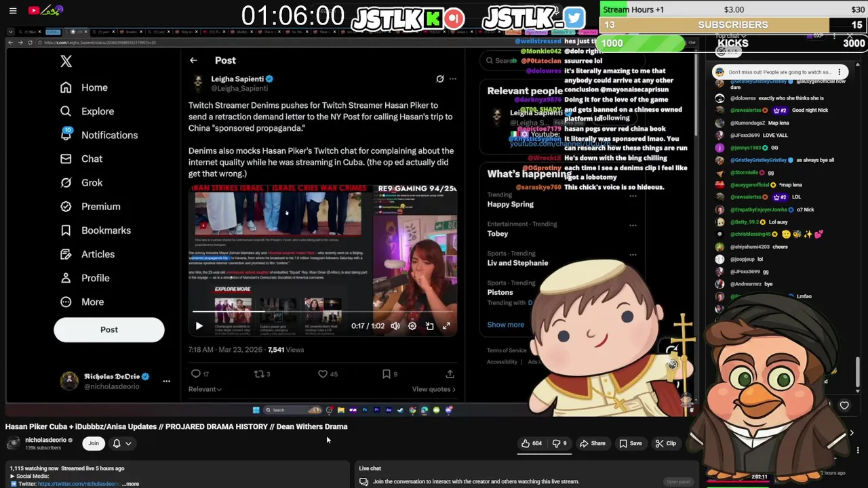Expand embedded video to fullscreen
Screen dimensions: 868x488
pyautogui.click(x=446, y=326)
